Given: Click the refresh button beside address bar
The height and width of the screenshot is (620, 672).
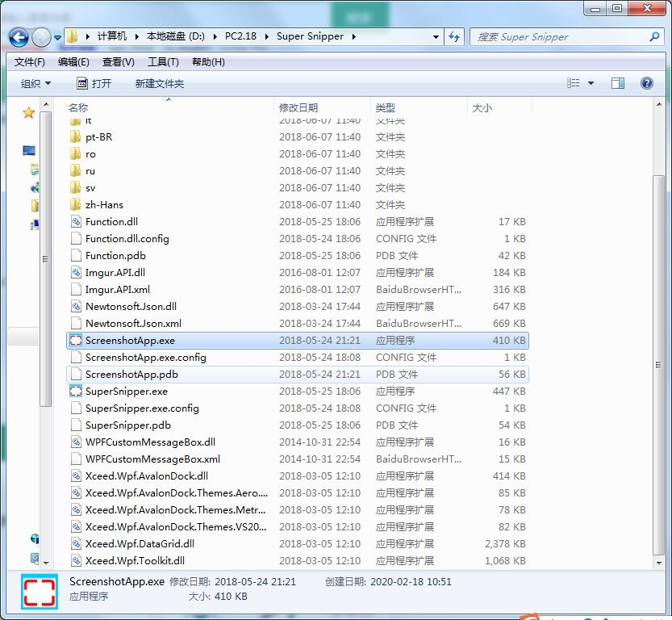Looking at the screenshot, I should coord(454,37).
